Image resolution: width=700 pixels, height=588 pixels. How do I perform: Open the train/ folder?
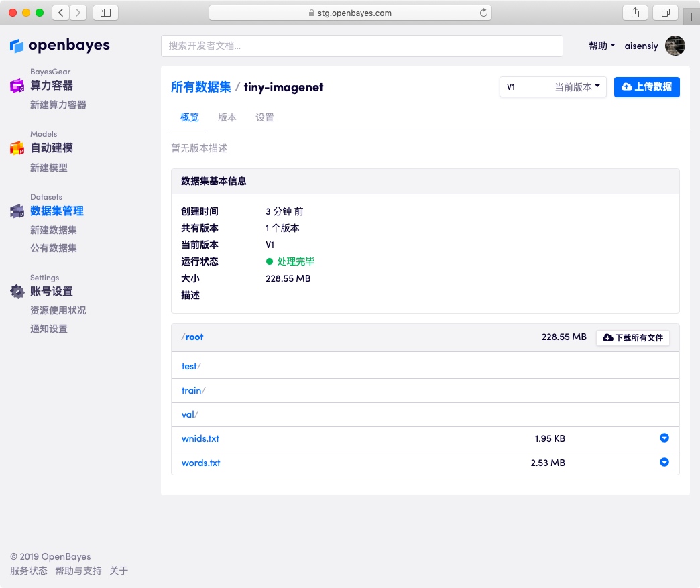pyautogui.click(x=193, y=390)
